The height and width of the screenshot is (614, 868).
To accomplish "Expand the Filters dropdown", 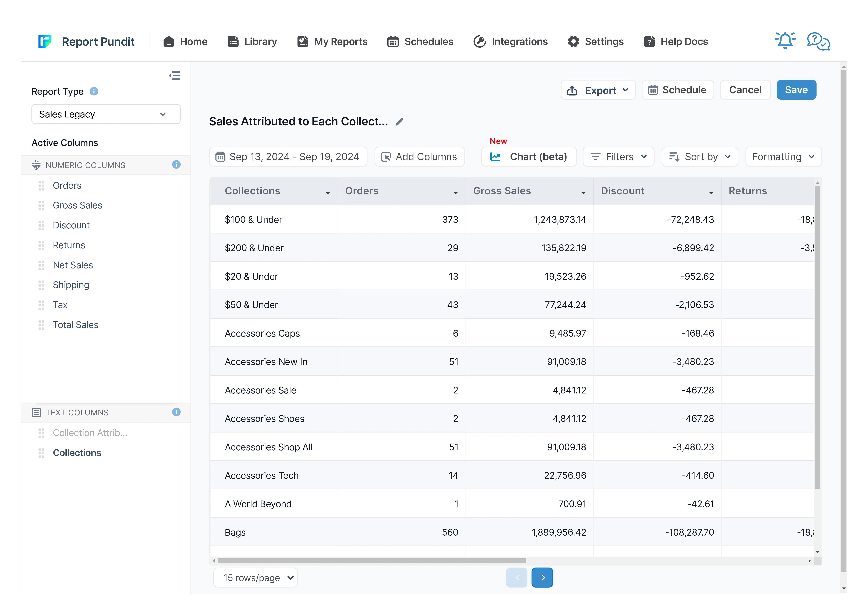I will click(x=618, y=157).
